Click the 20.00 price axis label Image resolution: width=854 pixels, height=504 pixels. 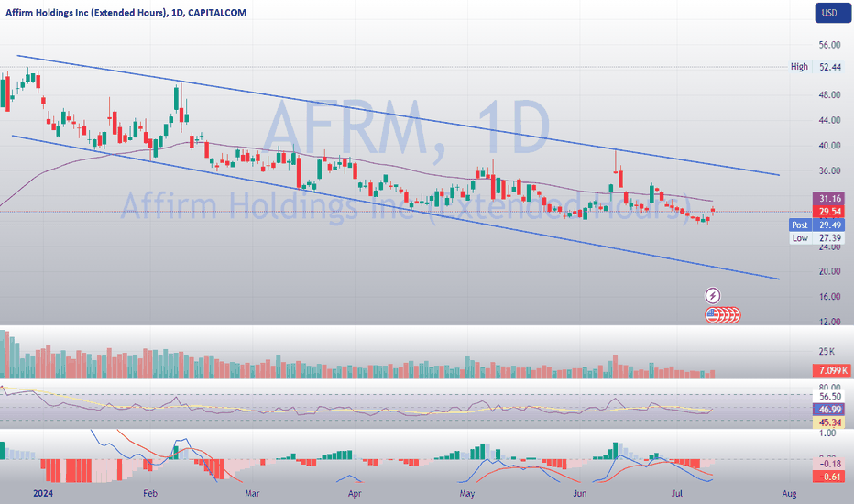pyautogui.click(x=829, y=271)
